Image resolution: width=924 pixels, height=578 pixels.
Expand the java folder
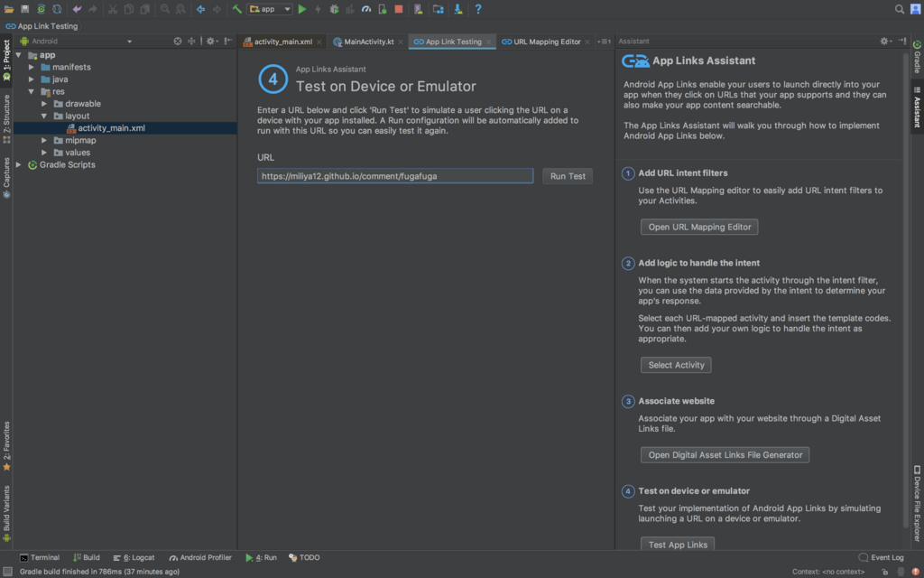click(x=32, y=79)
